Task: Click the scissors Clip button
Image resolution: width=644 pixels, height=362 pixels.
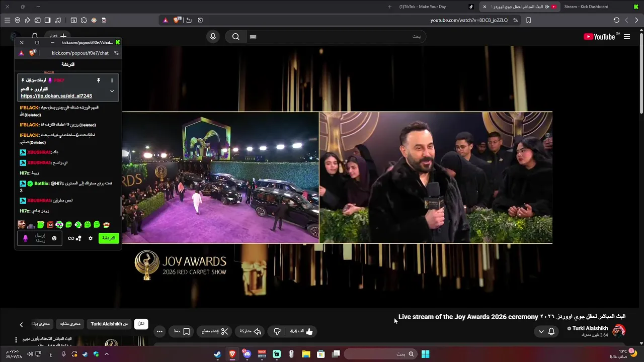Action: click(215, 331)
